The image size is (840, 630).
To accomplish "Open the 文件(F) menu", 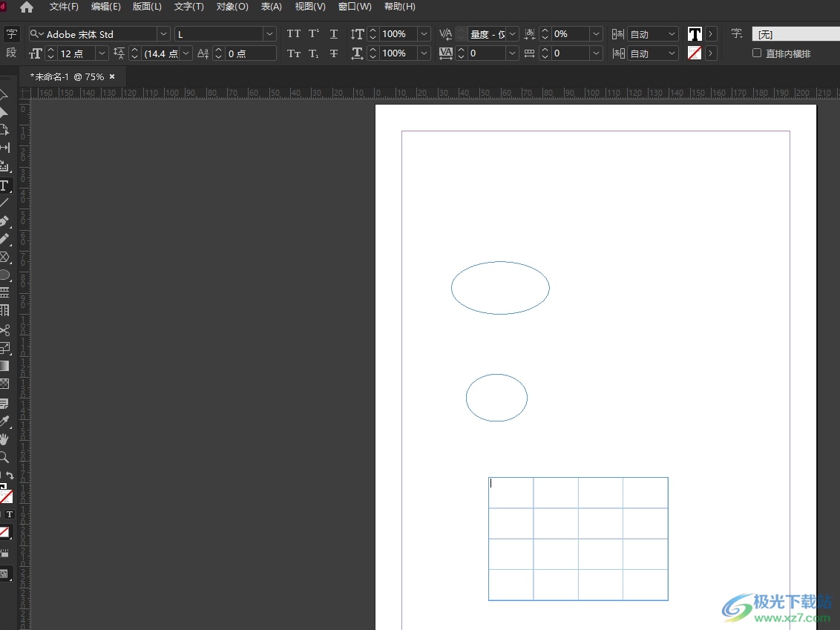I will [x=64, y=7].
